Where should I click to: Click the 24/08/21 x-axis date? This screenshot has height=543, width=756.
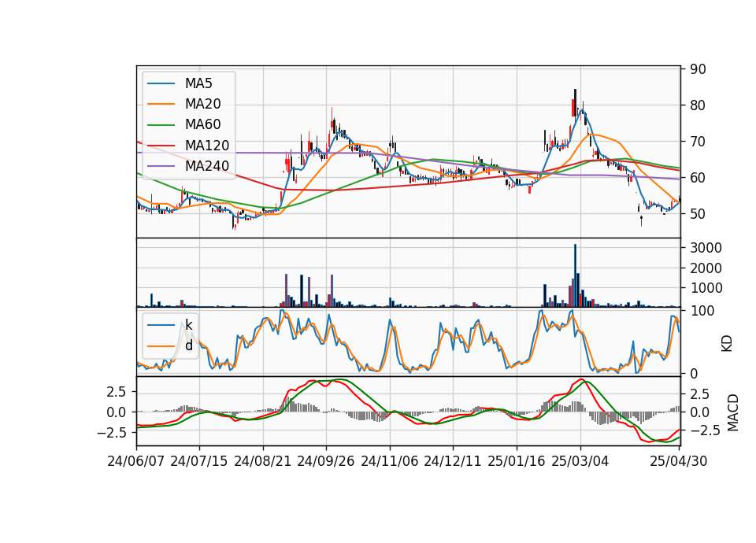[262, 461]
